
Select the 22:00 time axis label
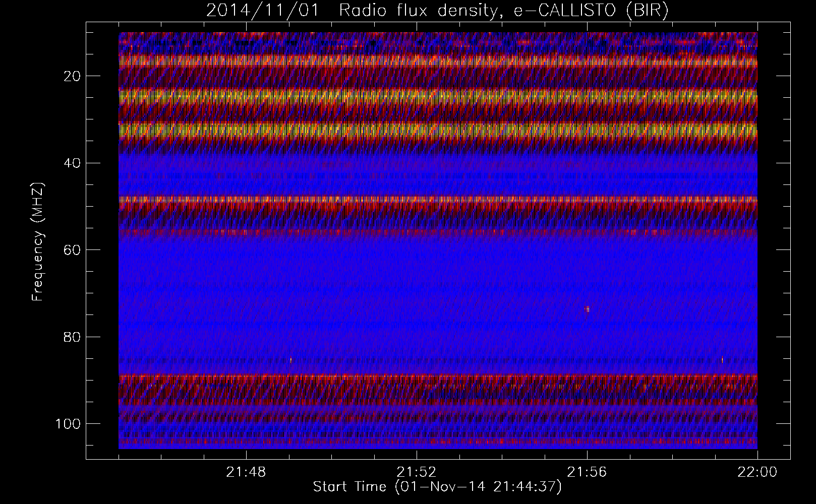click(x=757, y=472)
